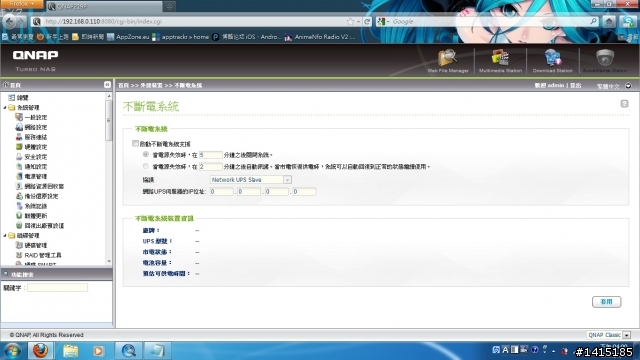
Task: Open Network UPS Slave protocol dropdown
Action: 251,180
